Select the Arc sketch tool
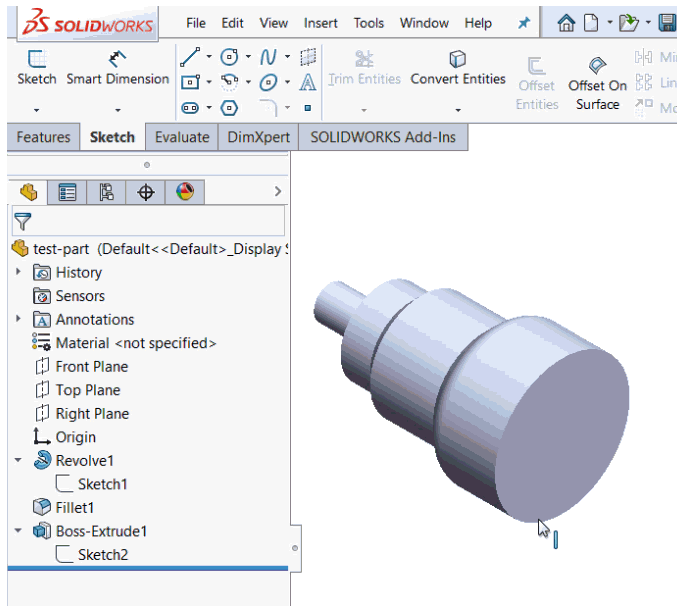 point(229,82)
